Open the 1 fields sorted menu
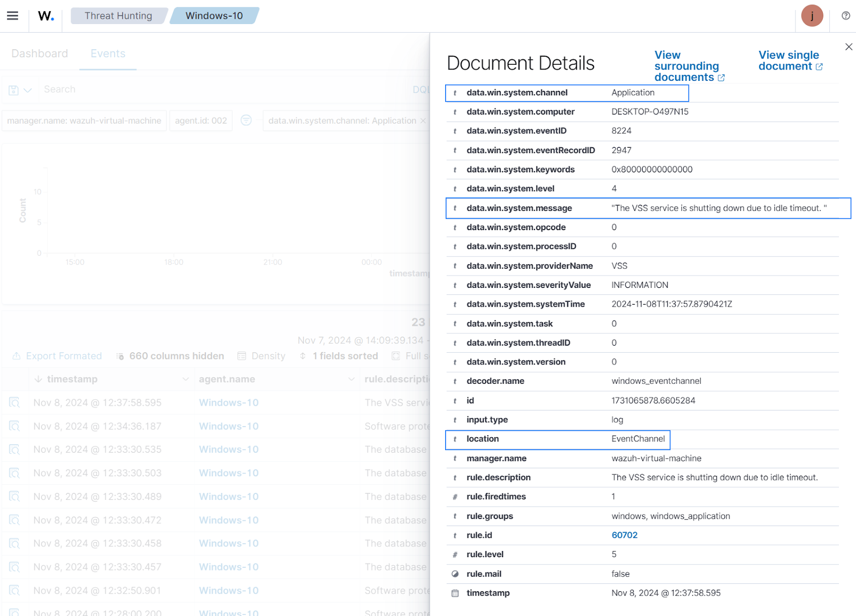 coord(339,356)
